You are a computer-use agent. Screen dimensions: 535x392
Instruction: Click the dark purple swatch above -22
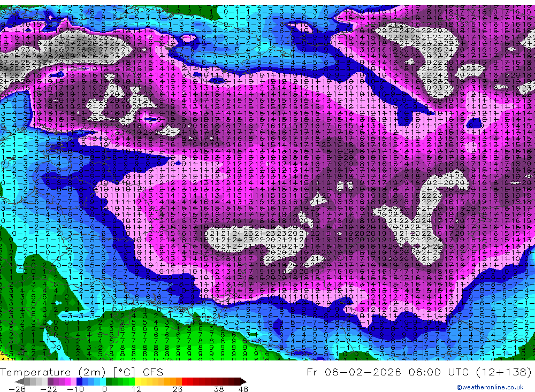pyautogui.click(x=50, y=381)
